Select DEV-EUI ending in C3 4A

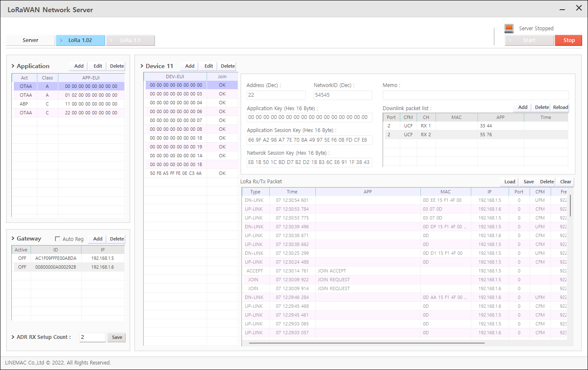point(175,173)
